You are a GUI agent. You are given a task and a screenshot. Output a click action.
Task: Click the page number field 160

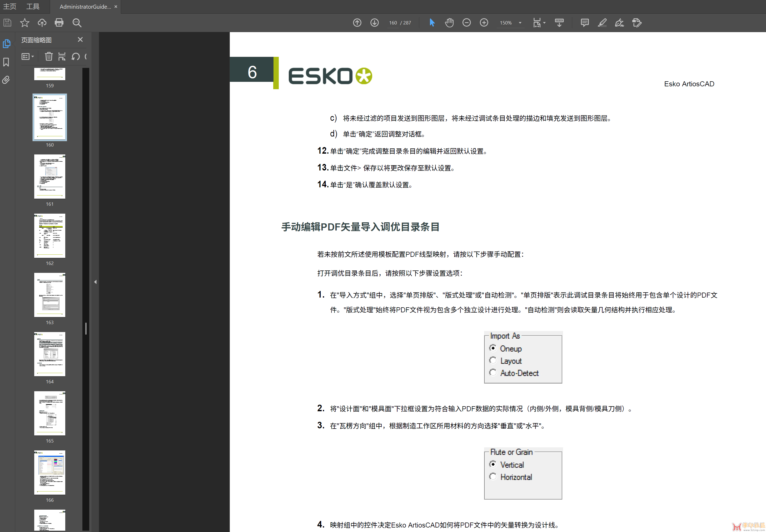(x=393, y=23)
